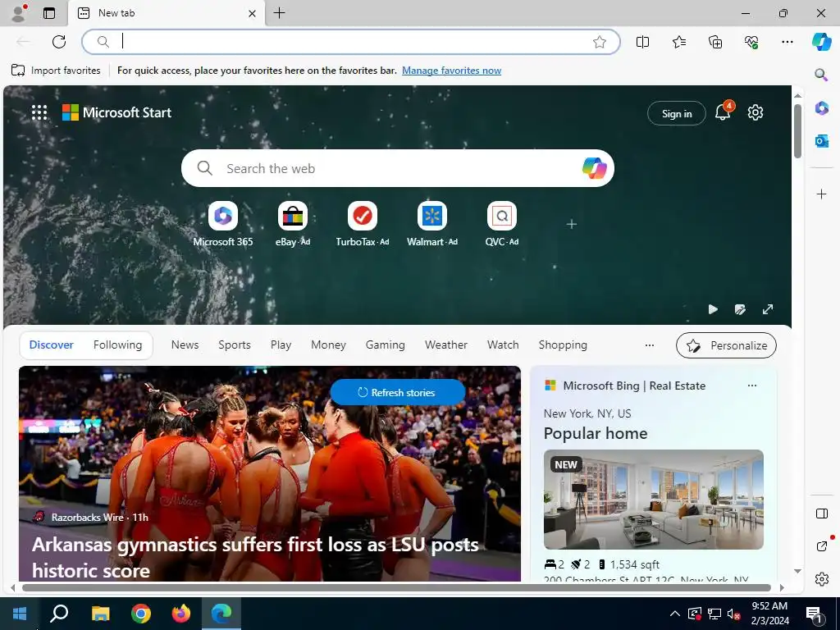Open sidebar settings gear icon

[821, 579]
